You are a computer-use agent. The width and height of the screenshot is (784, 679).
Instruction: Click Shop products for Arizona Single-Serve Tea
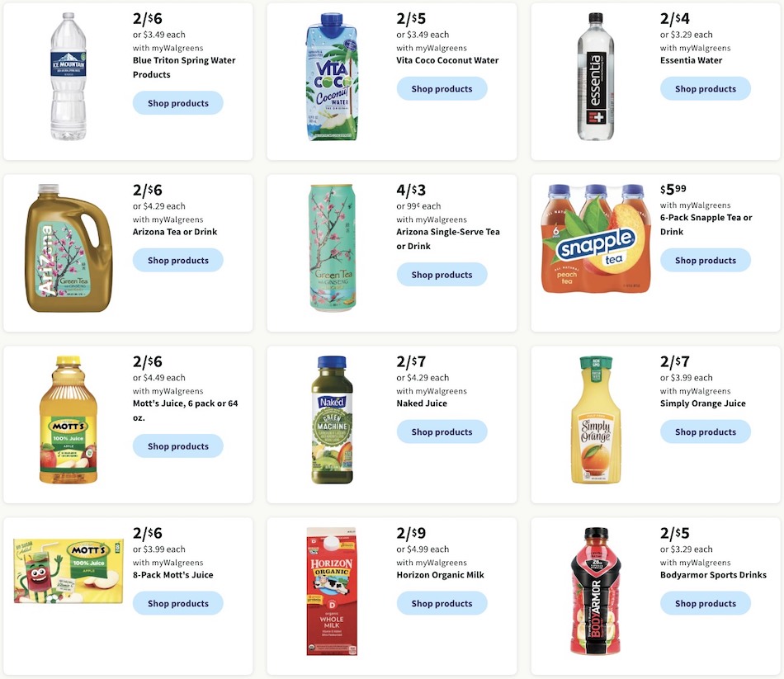coord(442,274)
